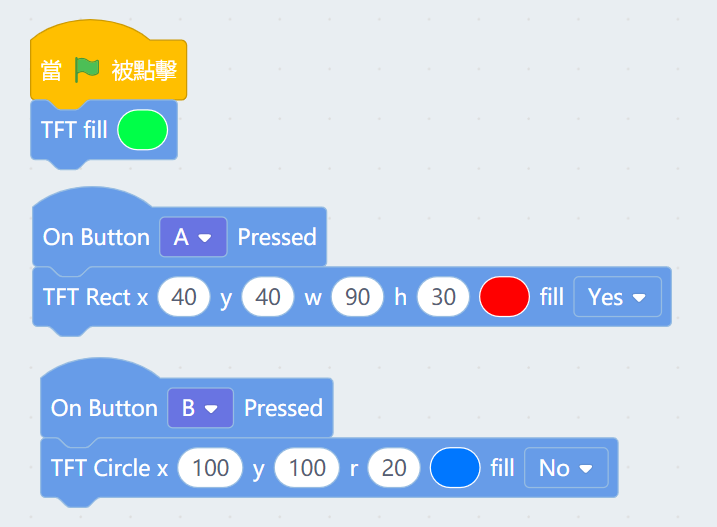Expand the button B dropdown
The image size is (717, 527).
tap(200, 408)
